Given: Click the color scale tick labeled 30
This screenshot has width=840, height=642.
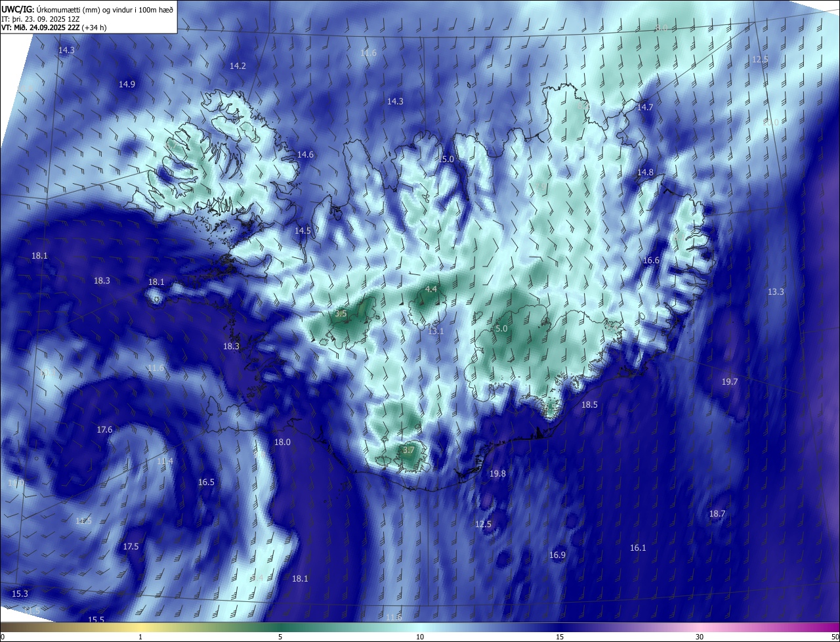Looking at the screenshot, I should (x=700, y=637).
